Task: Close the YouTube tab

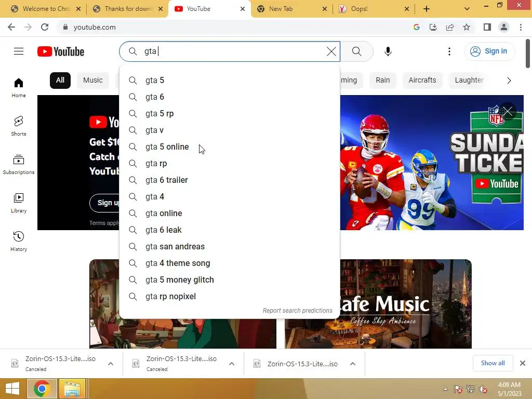Action: [x=243, y=9]
